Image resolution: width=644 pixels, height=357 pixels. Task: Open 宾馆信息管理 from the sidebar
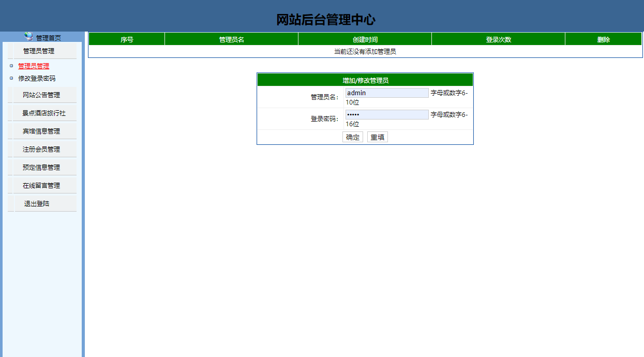click(x=42, y=130)
